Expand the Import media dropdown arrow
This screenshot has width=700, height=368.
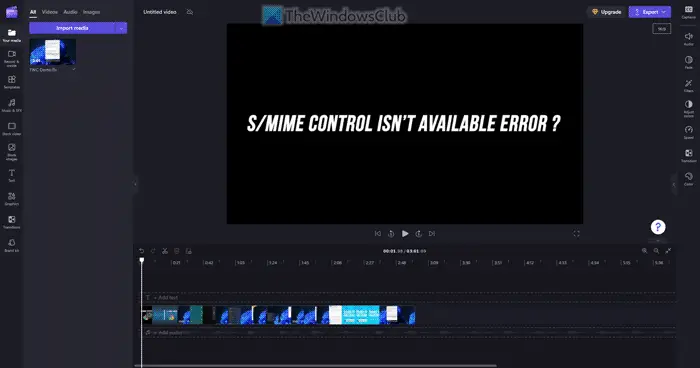pyautogui.click(x=121, y=28)
